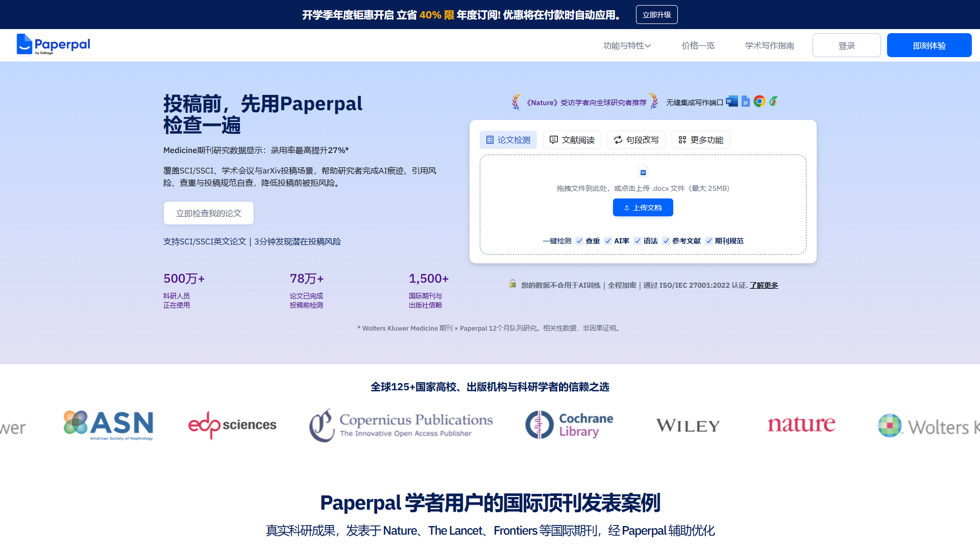Viewport: 980px width, 551px height.
Task: Click the nature logo
Action: pyautogui.click(x=801, y=424)
